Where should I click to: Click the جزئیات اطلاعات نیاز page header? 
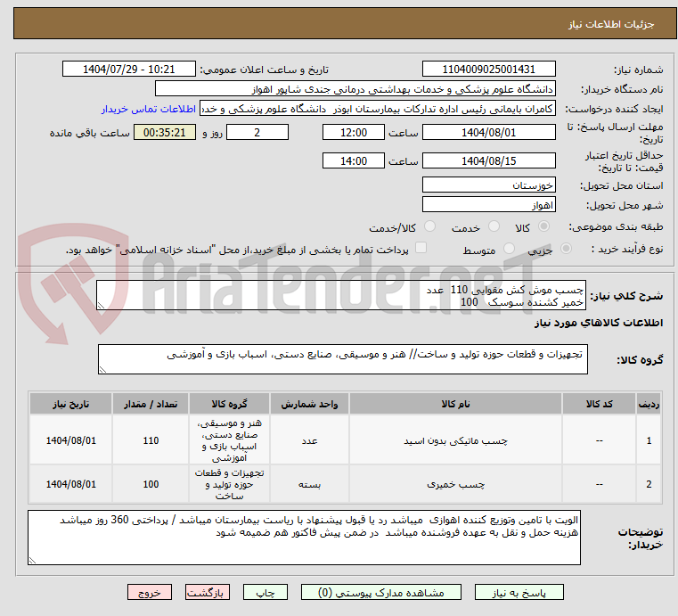coord(611,24)
